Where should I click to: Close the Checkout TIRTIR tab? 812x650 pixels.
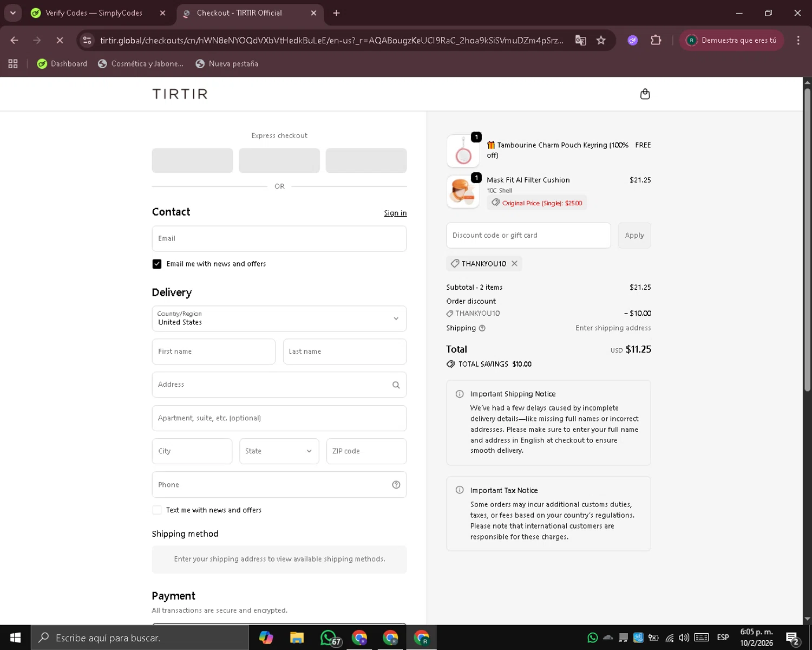[x=313, y=13]
